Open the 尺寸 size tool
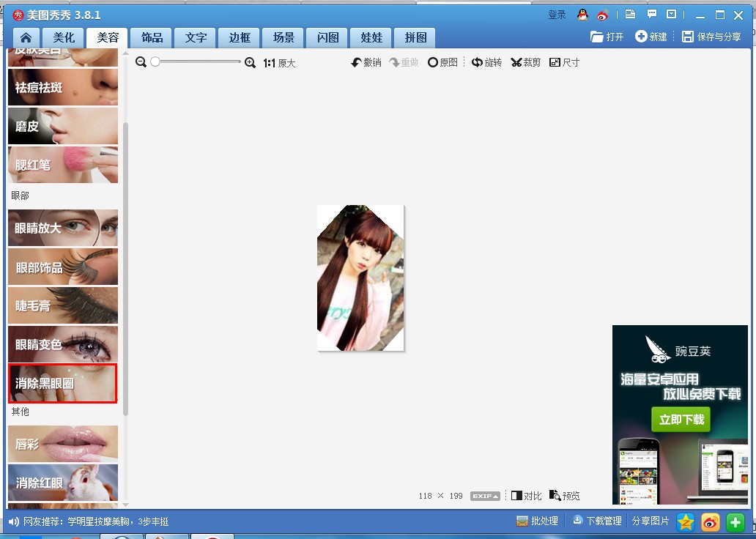The width and height of the screenshot is (756, 539). click(x=564, y=63)
